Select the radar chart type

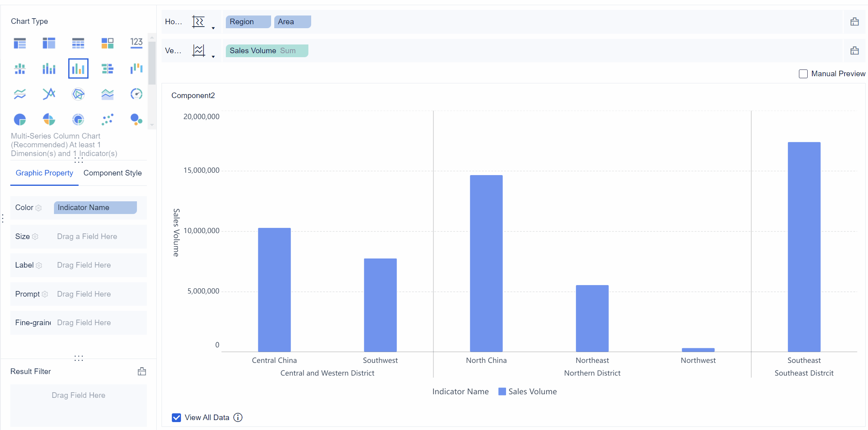78,94
